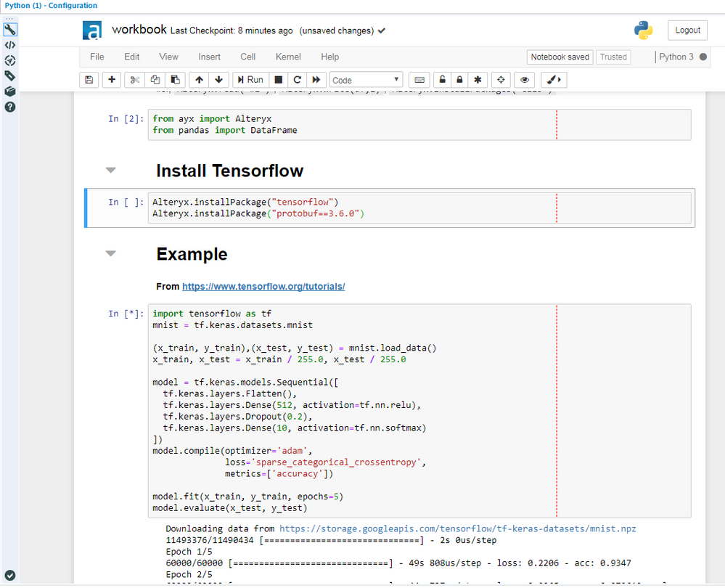Interrupt the kernel with stop icon

tap(278, 80)
